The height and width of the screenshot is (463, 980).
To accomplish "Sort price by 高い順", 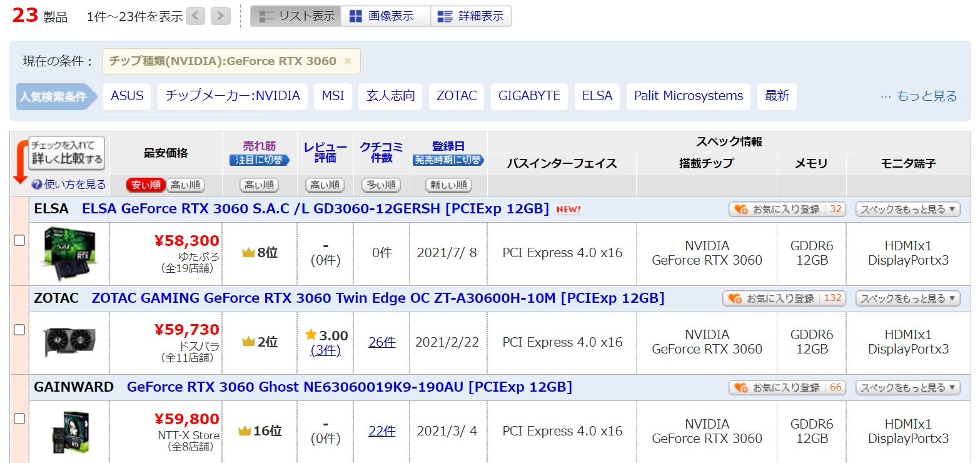I will (185, 185).
